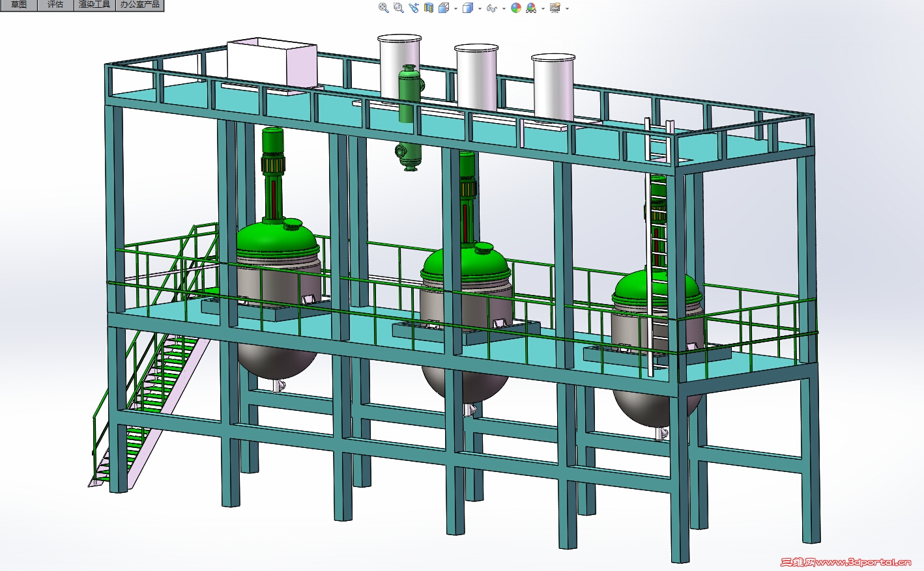Click the Apply Scene icon
This screenshot has width=924, height=571.
point(531,8)
